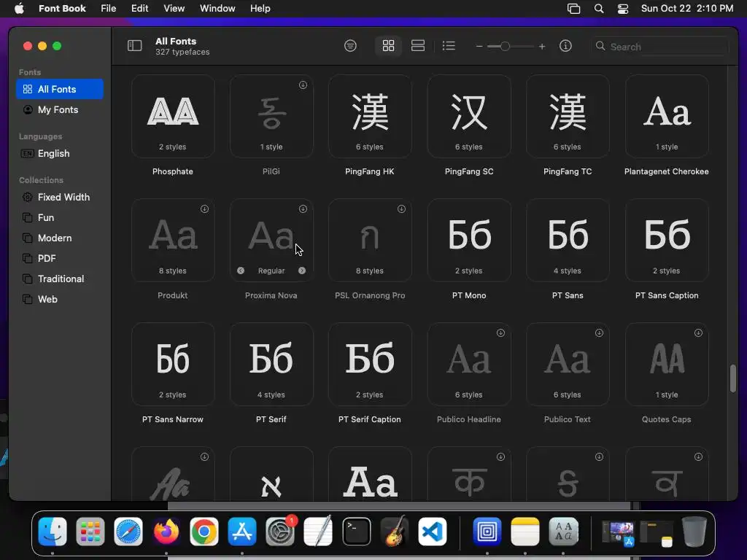Screen dimensions: 747x560
Task: Toggle the sidebar visibility button
Action: 135,46
